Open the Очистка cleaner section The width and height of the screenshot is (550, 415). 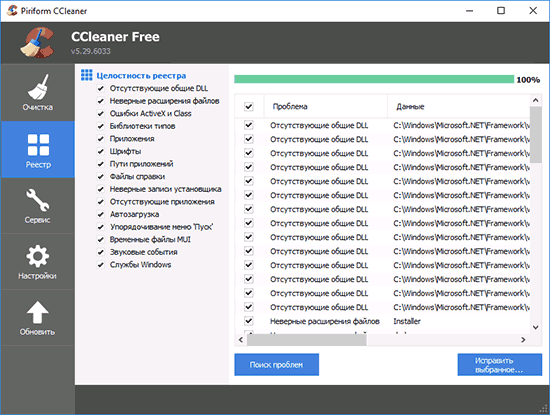pos(38,93)
